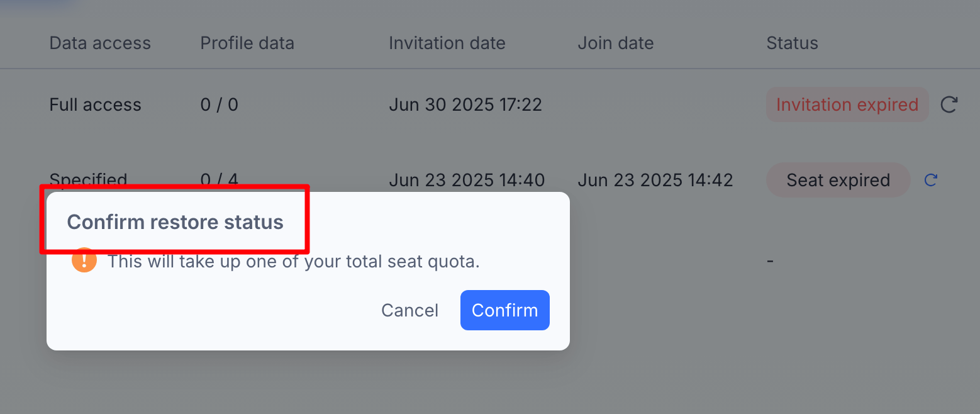The image size is (980, 414).
Task: Click the Status column header
Action: [x=792, y=43]
